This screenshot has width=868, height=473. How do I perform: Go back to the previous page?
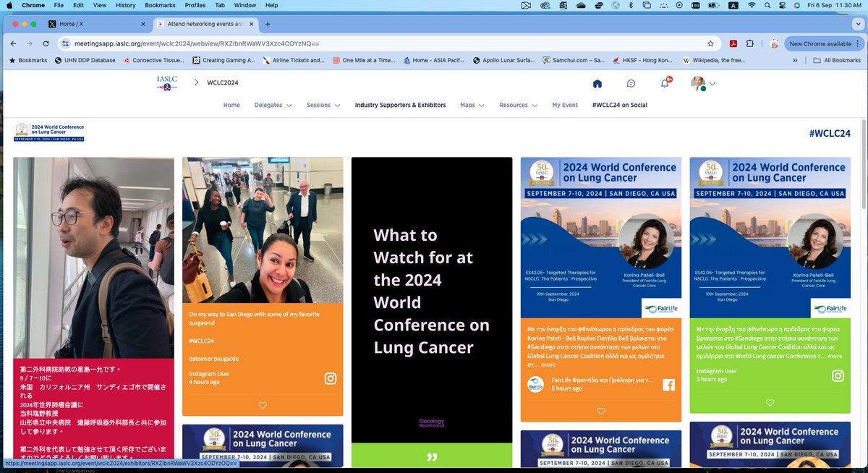pyautogui.click(x=12, y=43)
